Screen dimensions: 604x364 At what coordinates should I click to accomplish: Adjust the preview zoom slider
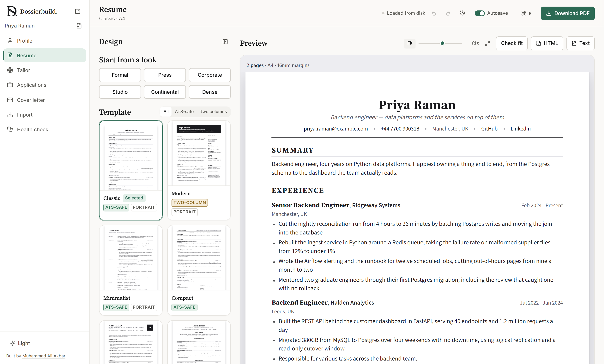pyautogui.click(x=440, y=43)
